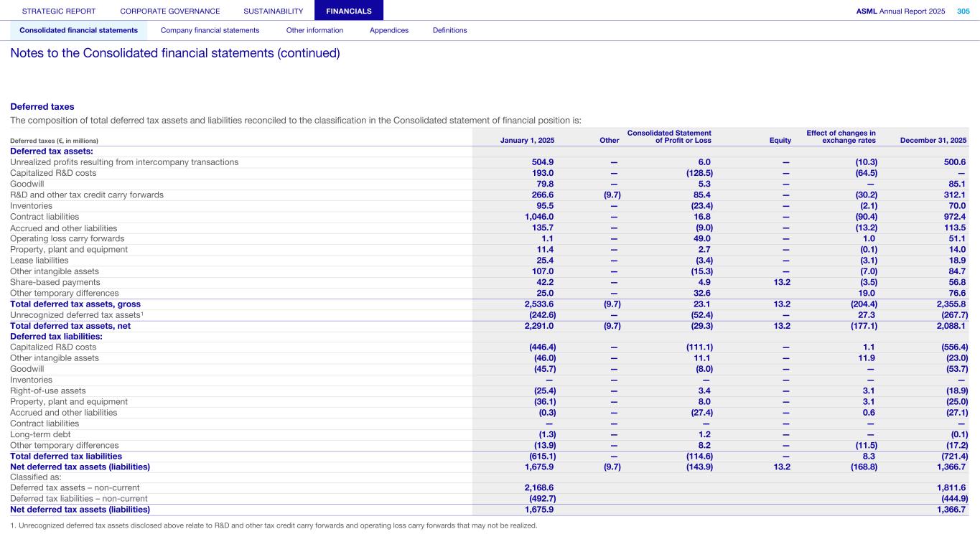Image resolution: width=980 pixels, height=552 pixels.
Task: Open the Other information sub-tab
Action: pyautogui.click(x=314, y=30)
